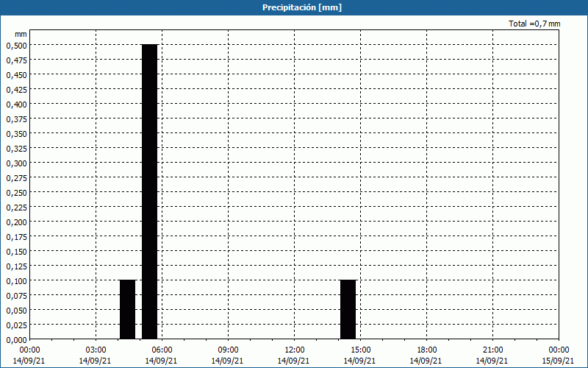Image resolution: width=588 pixels, height=368 pixels.
Task: Click the 15:00 time axis label
Action: click(x=360, y=350)
